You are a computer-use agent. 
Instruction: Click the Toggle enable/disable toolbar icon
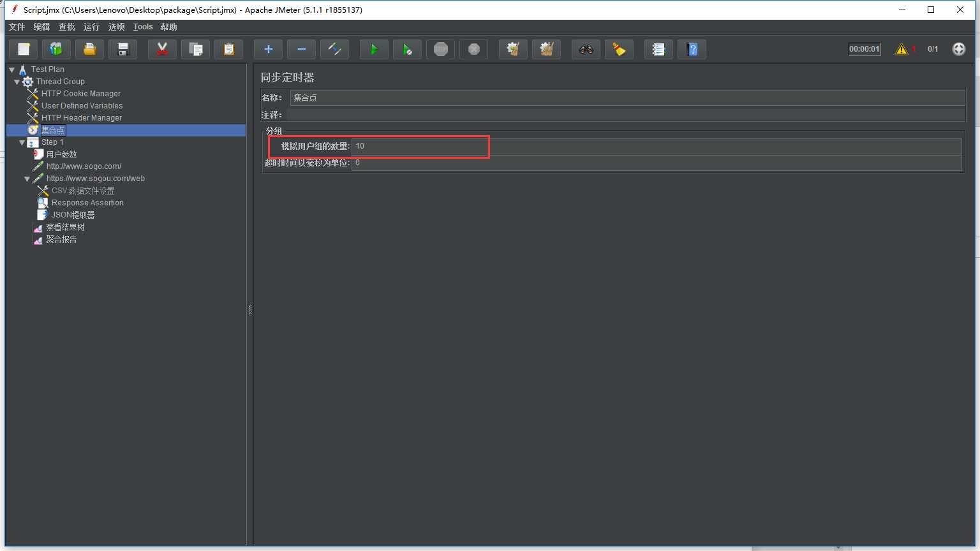[x=335, y=49]
